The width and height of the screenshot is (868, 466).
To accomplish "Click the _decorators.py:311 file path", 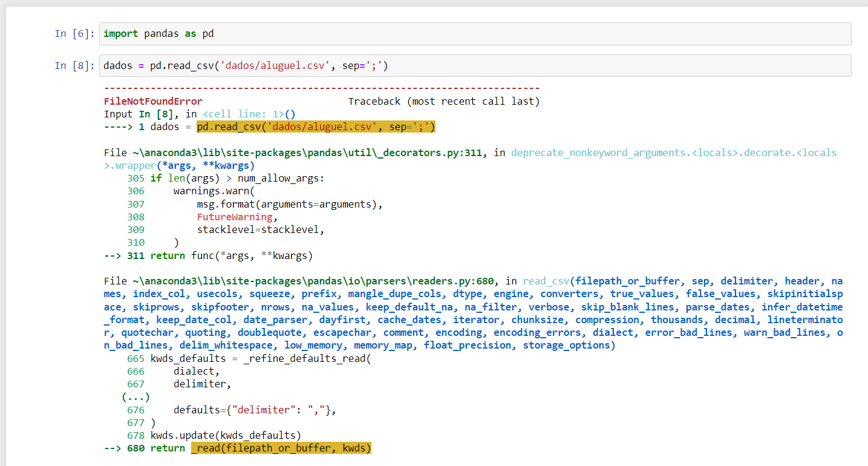I will click(x=307, y=153).
